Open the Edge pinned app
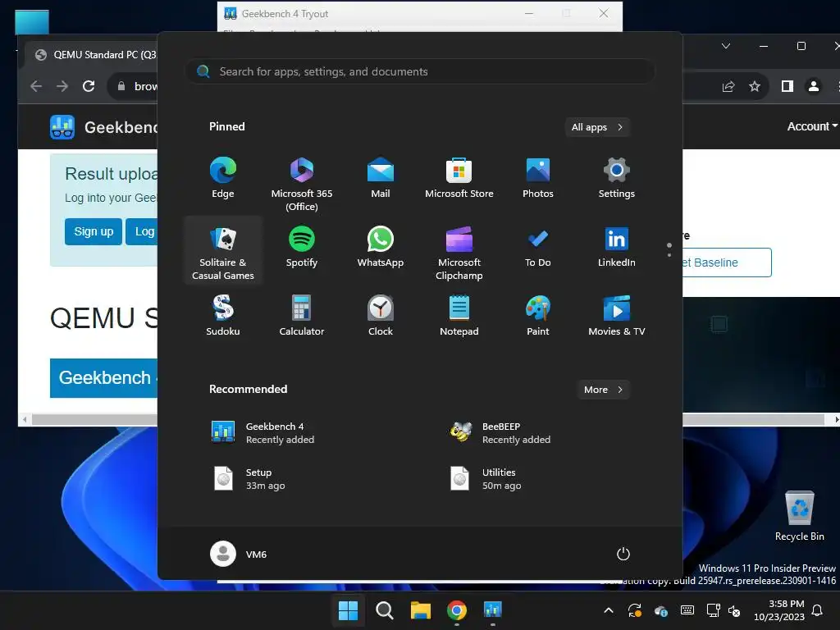 [x=223, y=178]
